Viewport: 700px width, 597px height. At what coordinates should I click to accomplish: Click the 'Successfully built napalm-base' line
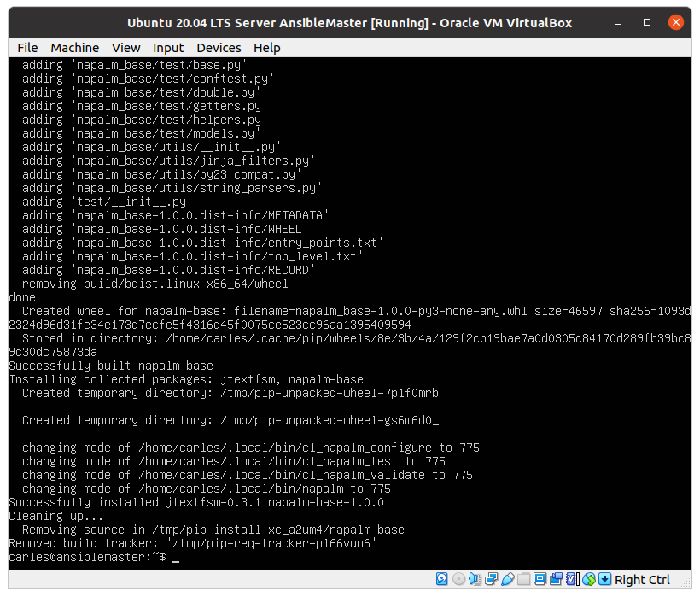(111, 366)
